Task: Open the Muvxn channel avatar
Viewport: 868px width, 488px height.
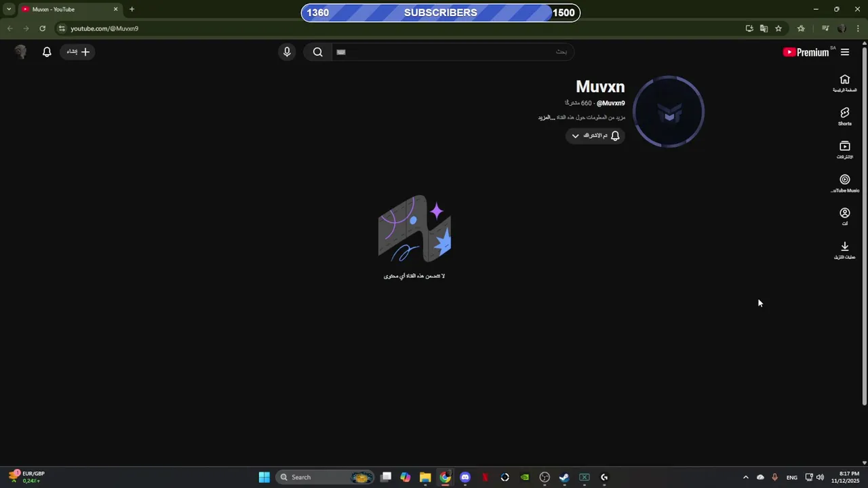Action: coord(669,112)
